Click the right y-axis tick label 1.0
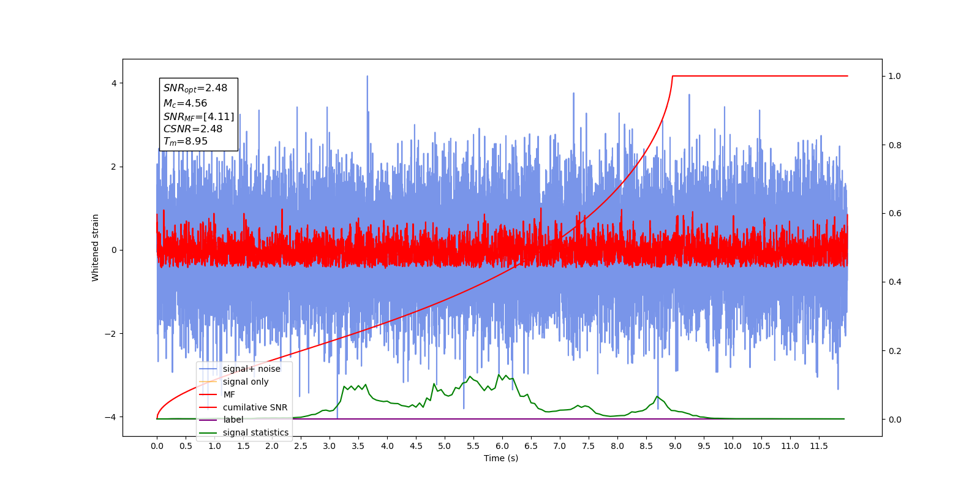Viewport: 980px width, 490px height. click(x=895, y=76)
